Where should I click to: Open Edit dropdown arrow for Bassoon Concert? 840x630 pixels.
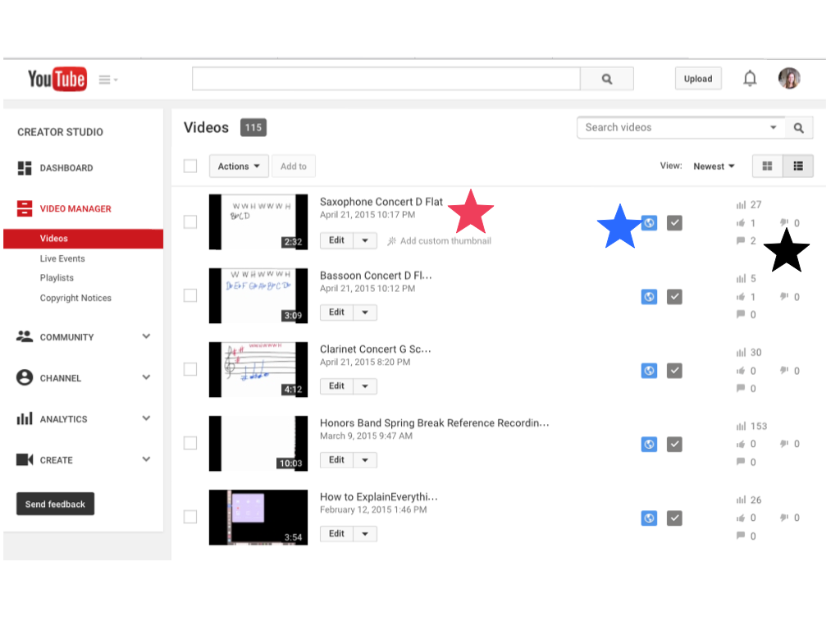click(x=365, y=313)
